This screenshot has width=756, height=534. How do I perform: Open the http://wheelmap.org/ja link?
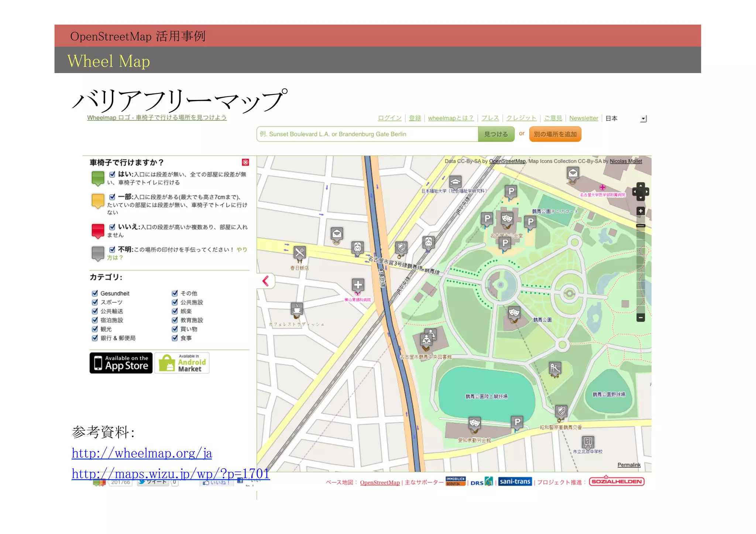(142, 453)
